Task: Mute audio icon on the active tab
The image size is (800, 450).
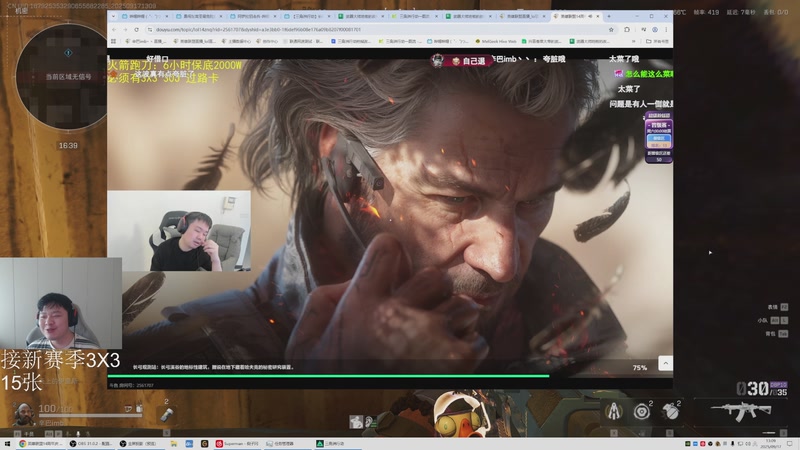Action: 590,16
